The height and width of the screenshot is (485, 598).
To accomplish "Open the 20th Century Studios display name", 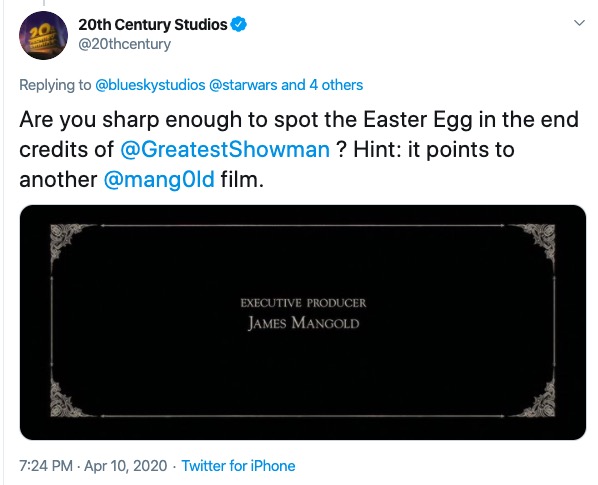I will (x=153, y=25).
